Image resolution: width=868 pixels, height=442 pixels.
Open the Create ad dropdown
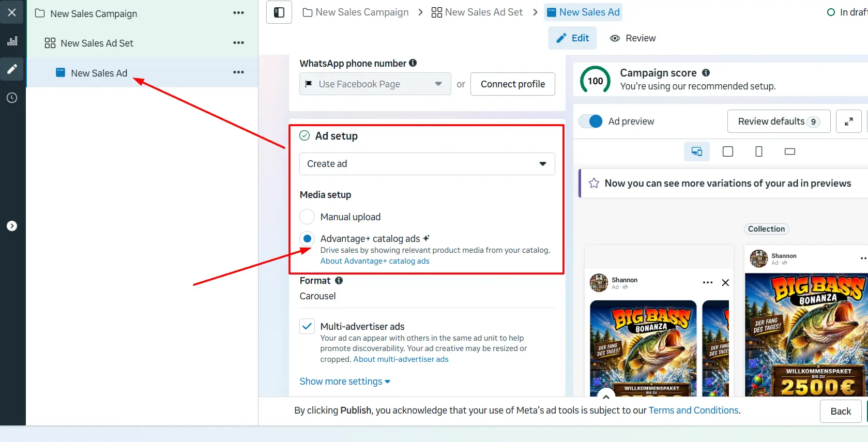point(427,164)
